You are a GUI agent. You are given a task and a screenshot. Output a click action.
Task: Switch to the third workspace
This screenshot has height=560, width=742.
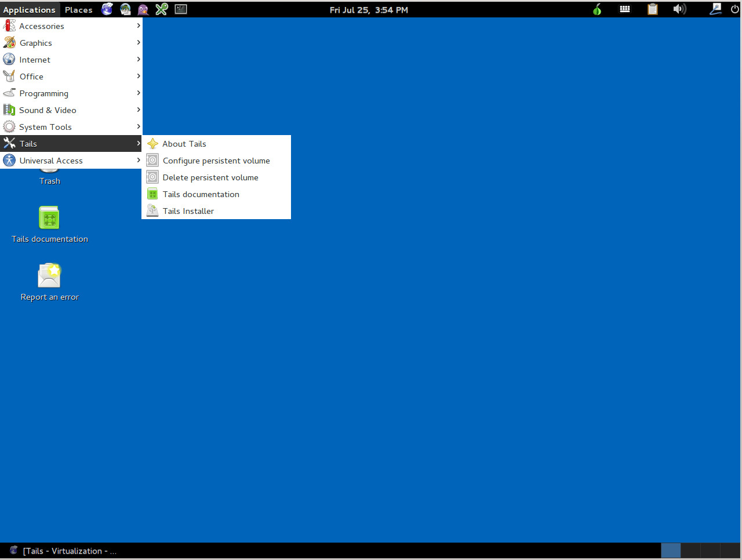(710, 550)
